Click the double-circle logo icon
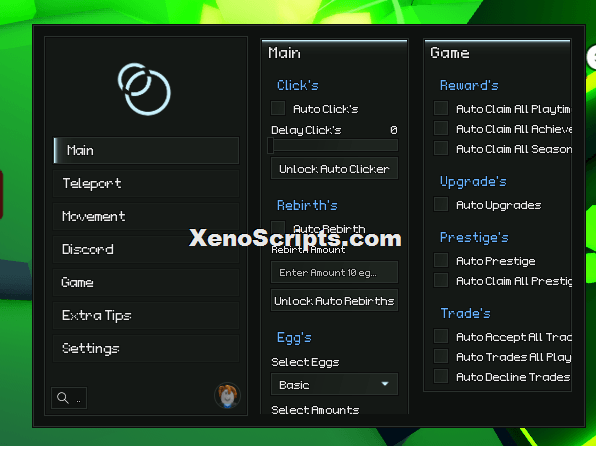The width and height of the screenshot is (596, 476). click(144, 89)
